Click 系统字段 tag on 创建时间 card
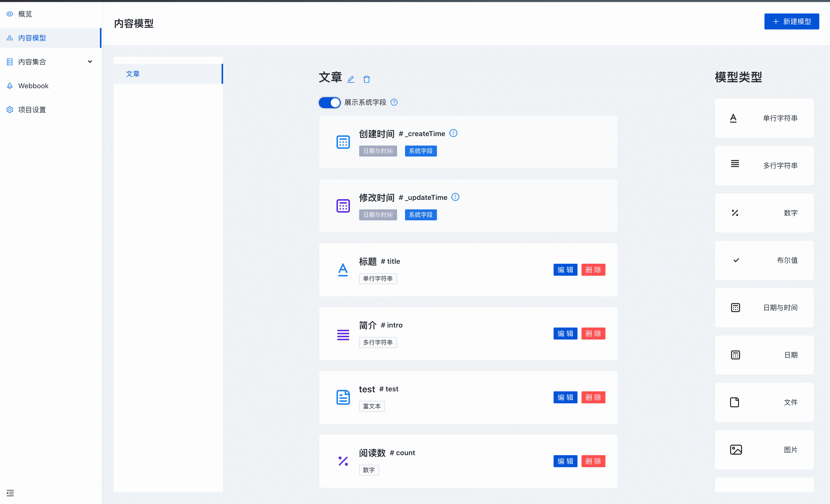 420,151
